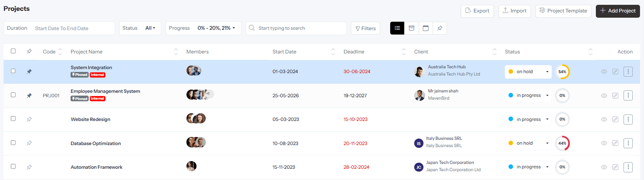Change Automation Framework status dropdown
Viewport: 644px width, 180px height.
[528, 167]
